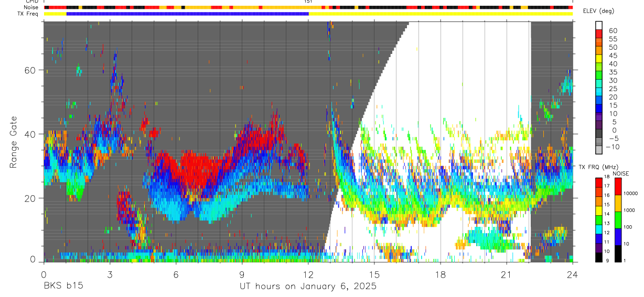Select the red 60-degree elevation swatch
Screen dimensions: 644x297
599,34
